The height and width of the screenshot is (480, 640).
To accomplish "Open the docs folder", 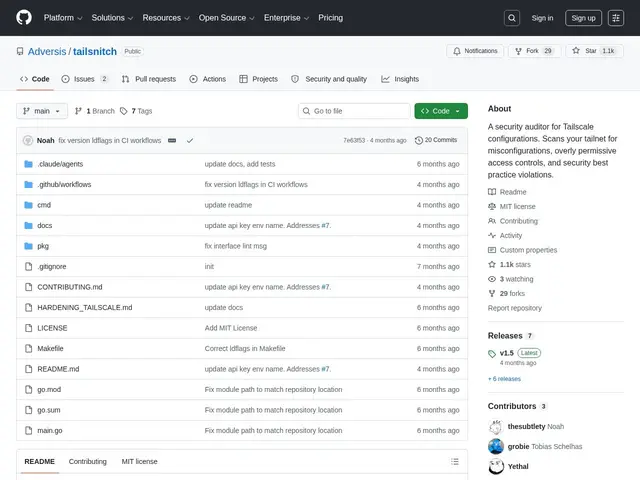I will point(44,225).
